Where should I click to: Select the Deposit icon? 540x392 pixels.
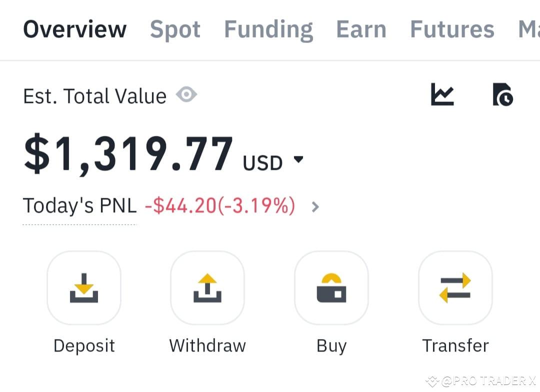pyautogui.click(x=83, y=288)
